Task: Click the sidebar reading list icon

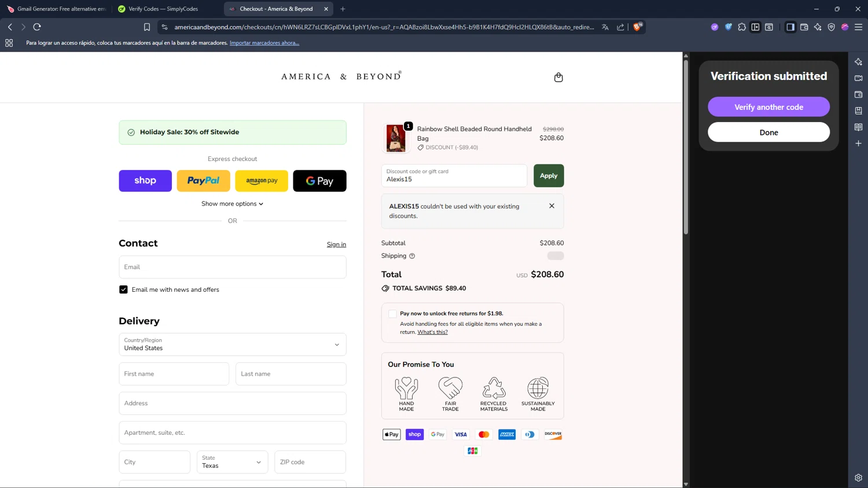Action: point(858,127)
